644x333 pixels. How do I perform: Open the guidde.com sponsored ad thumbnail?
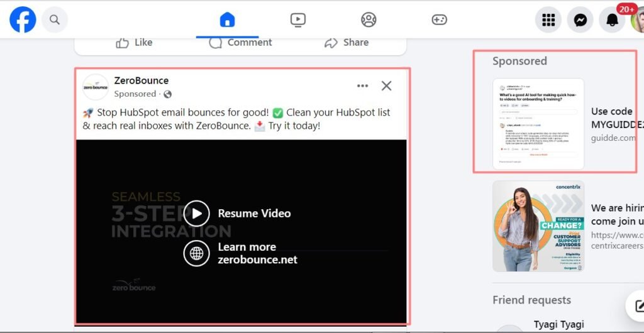tap(538, 124)
